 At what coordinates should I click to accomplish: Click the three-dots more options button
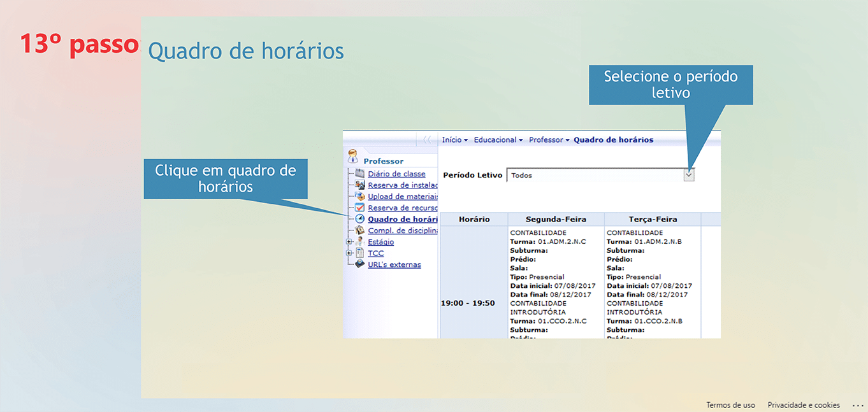(x=857, y=405)
